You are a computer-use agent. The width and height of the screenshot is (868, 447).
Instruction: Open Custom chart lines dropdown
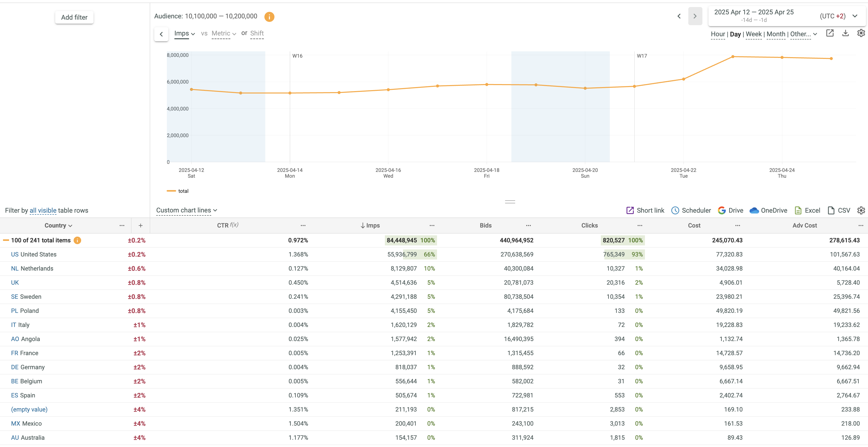(187, 210)
